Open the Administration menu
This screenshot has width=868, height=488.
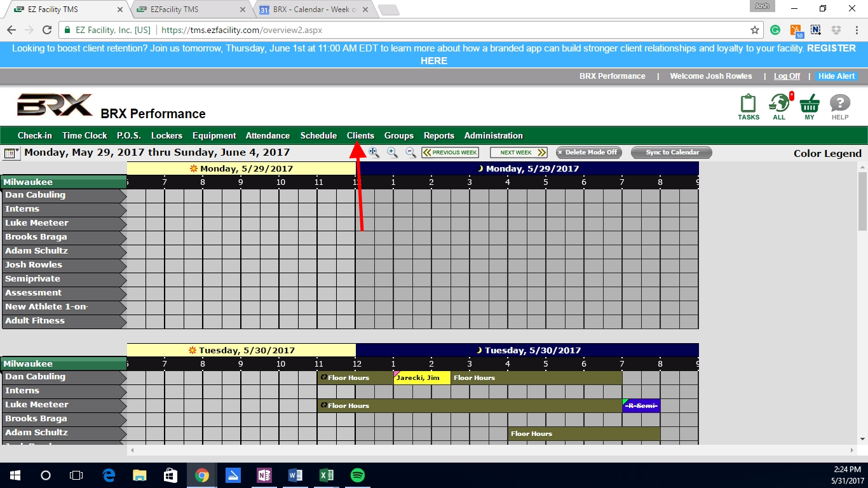[493, 135]
